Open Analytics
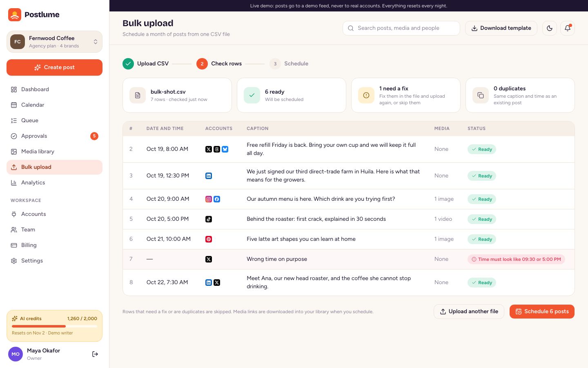This screenshot has width=588, height=368. click(54, 183)
